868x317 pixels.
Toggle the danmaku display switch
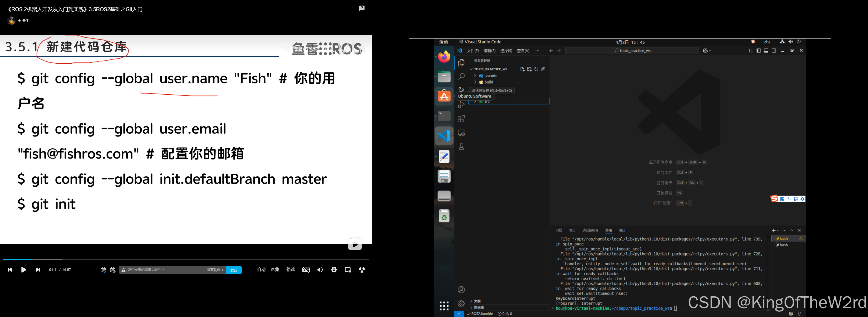point(103,270)
